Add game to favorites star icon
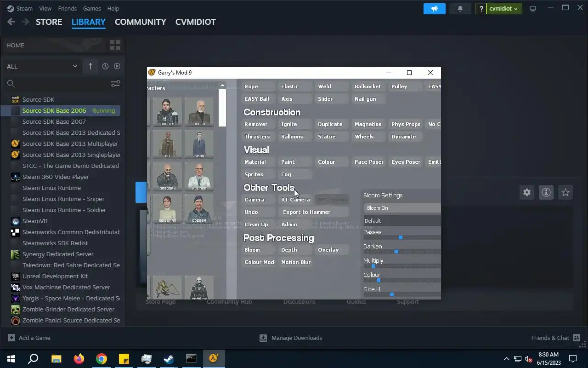 click(565, 192)
